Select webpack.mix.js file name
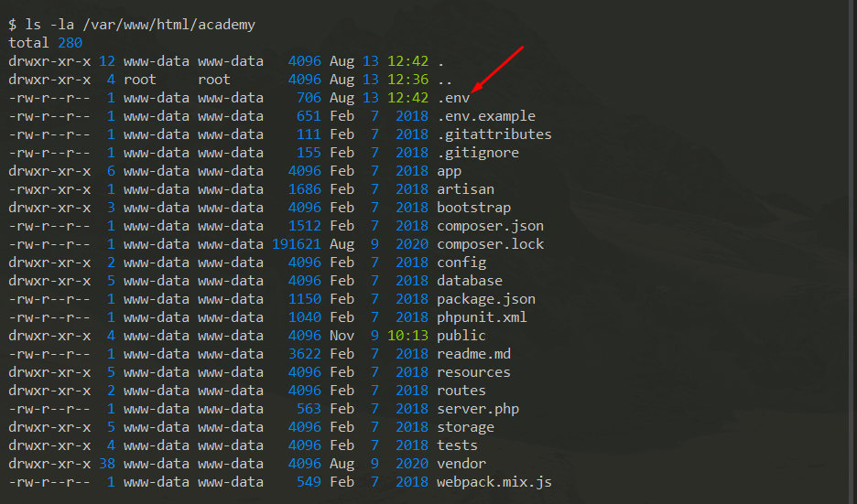The height and width of the screenshot is (504, 857). point(494,482)
